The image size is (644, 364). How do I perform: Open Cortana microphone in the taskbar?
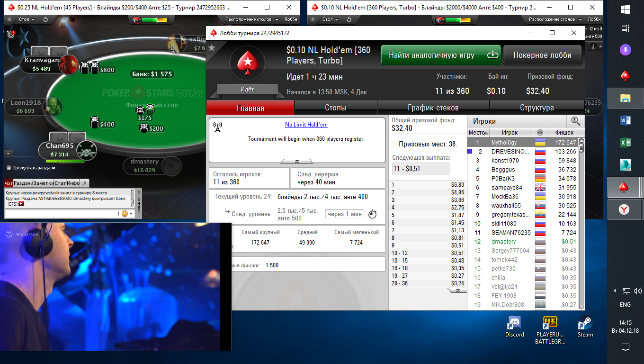pyautogui.click(x=625, y=49)
